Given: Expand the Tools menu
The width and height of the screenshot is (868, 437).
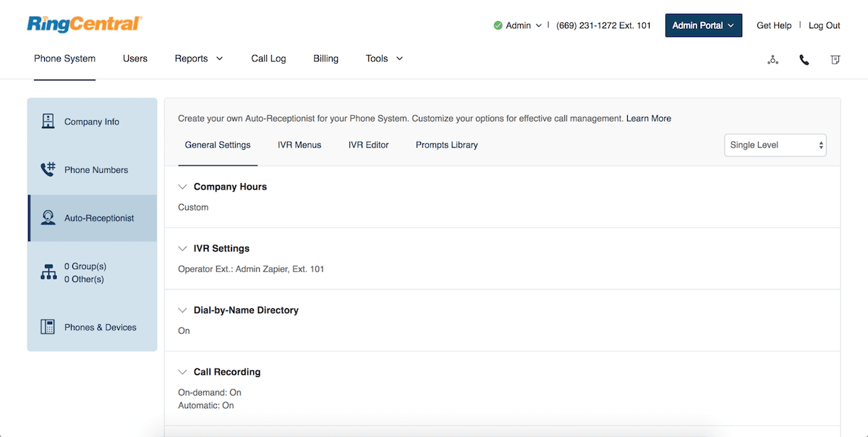Looking at the screenshot, I should point(384,59).
